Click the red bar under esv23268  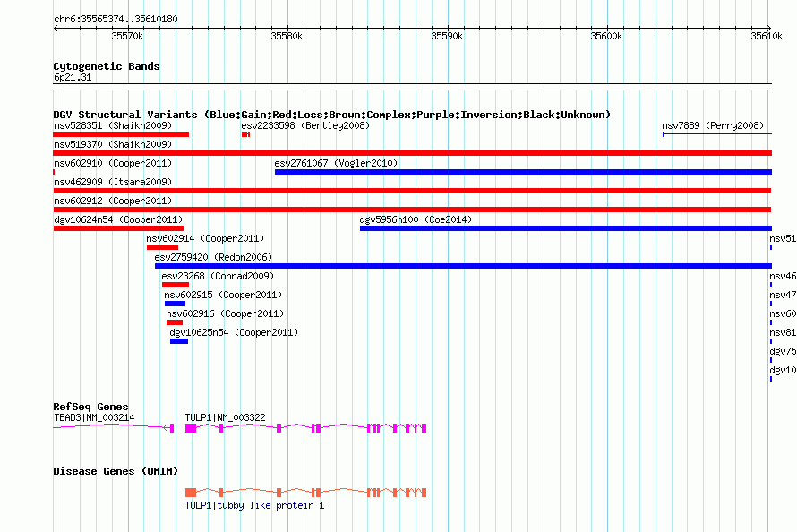pos(176,285)
